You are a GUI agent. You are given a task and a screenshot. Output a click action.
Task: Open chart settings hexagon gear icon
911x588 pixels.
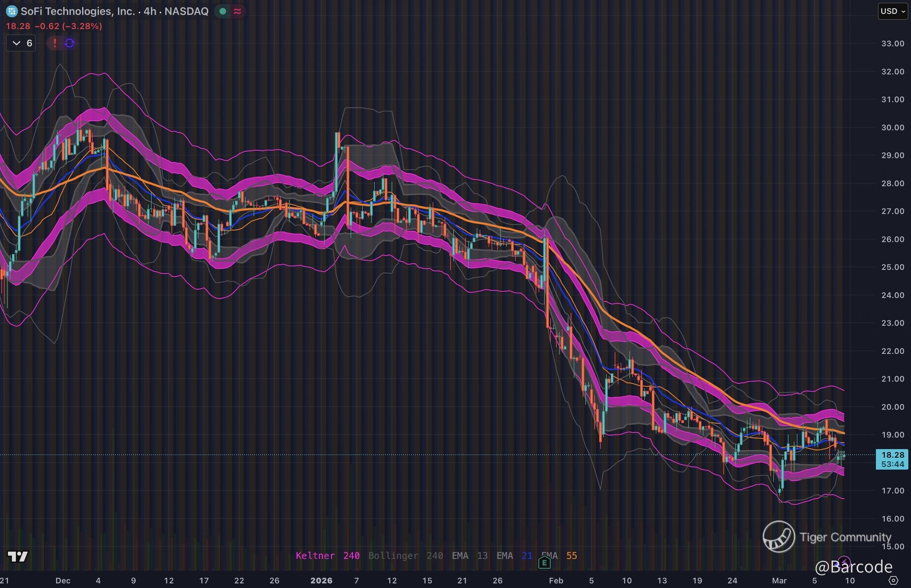pyautogui.click(x=893, y=581)
